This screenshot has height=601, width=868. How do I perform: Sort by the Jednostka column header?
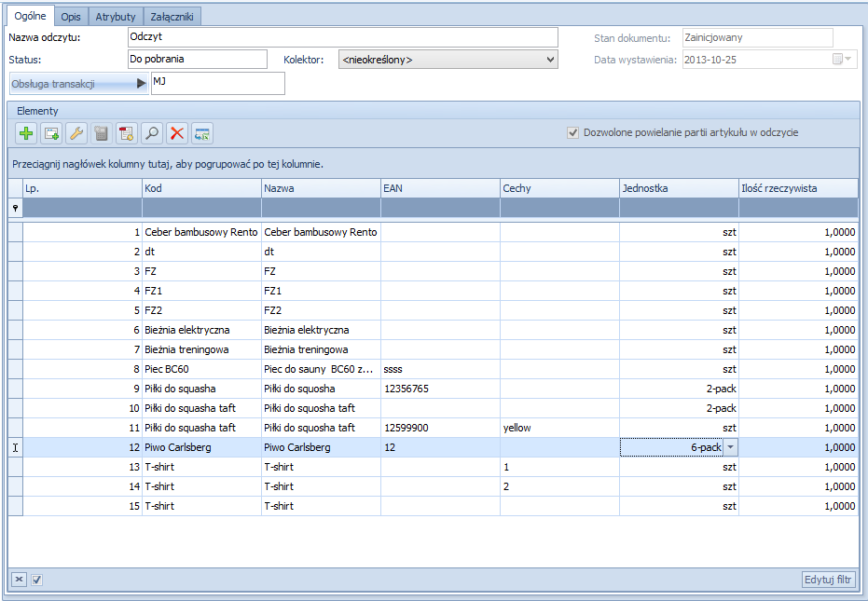(679, 188)
